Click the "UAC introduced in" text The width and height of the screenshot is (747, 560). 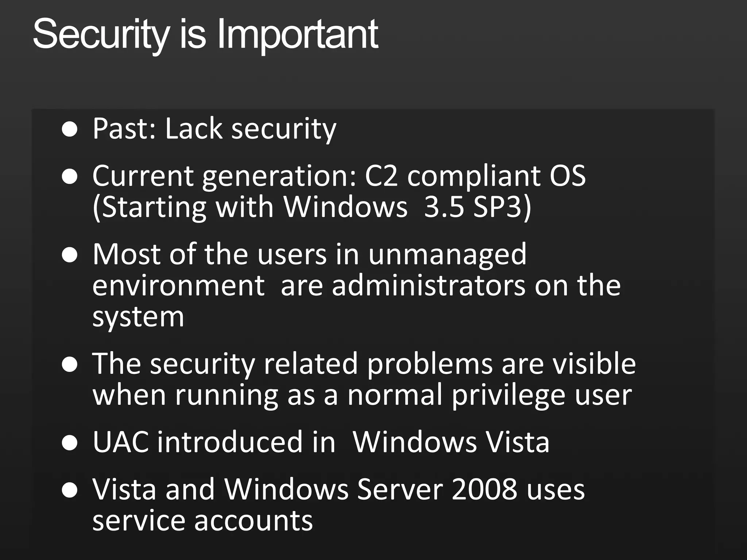tap(214, 442)
